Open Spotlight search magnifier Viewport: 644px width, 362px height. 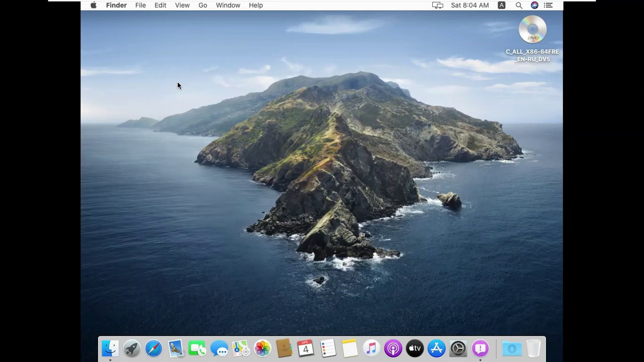(x=519, y=5)
